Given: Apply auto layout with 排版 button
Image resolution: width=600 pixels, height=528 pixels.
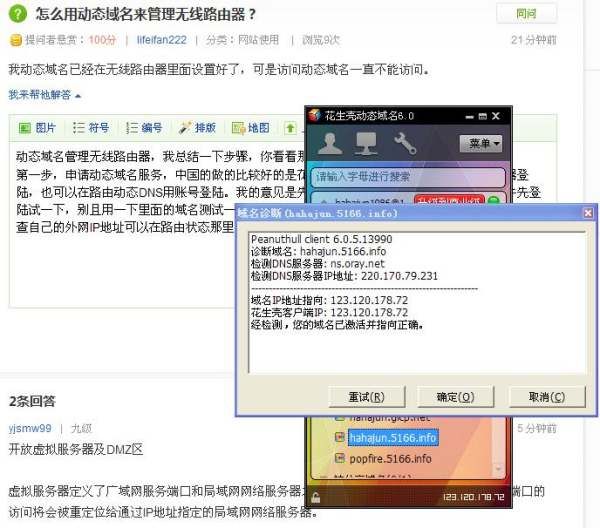Looking at the screenshot, I should click(x=197, y=128).
